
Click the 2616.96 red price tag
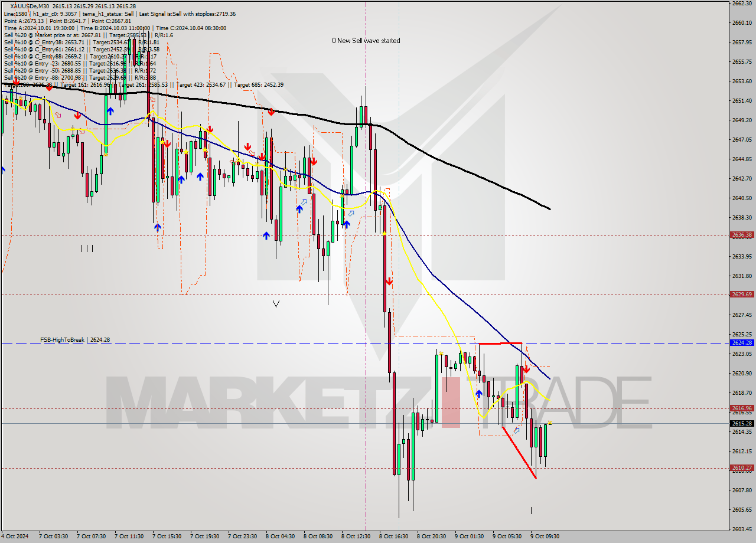[x=742, y=408]
